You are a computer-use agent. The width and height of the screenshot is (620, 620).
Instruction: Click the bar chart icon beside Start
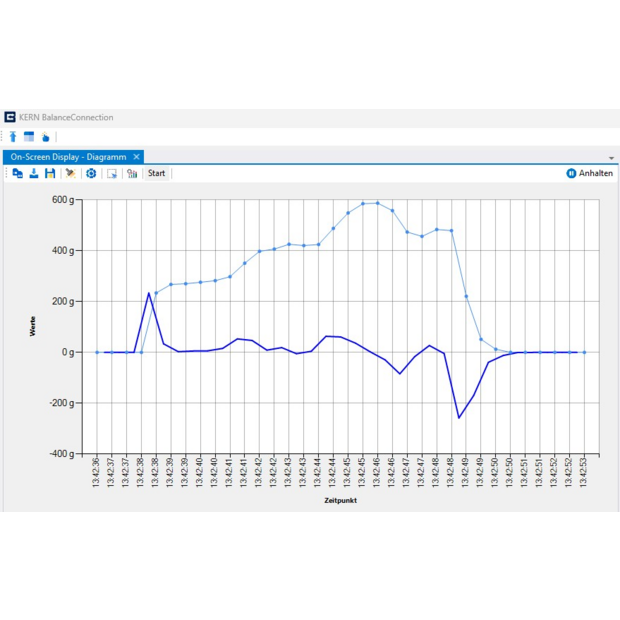(x=132, y=173)
